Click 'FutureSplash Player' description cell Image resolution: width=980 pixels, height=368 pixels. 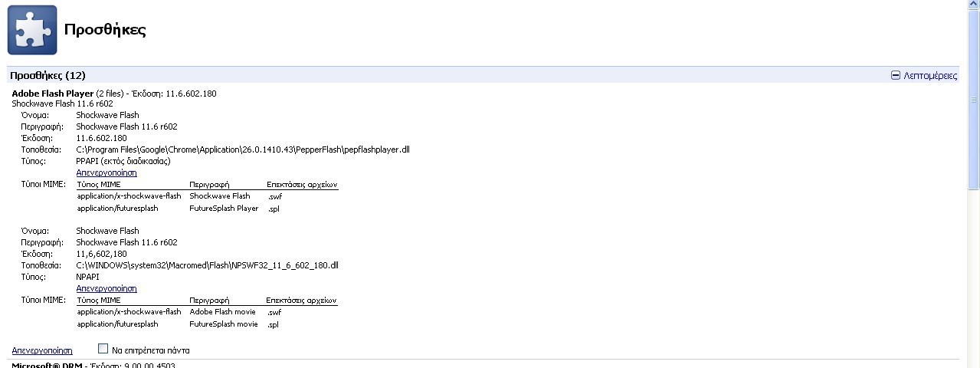click(224, 209)
